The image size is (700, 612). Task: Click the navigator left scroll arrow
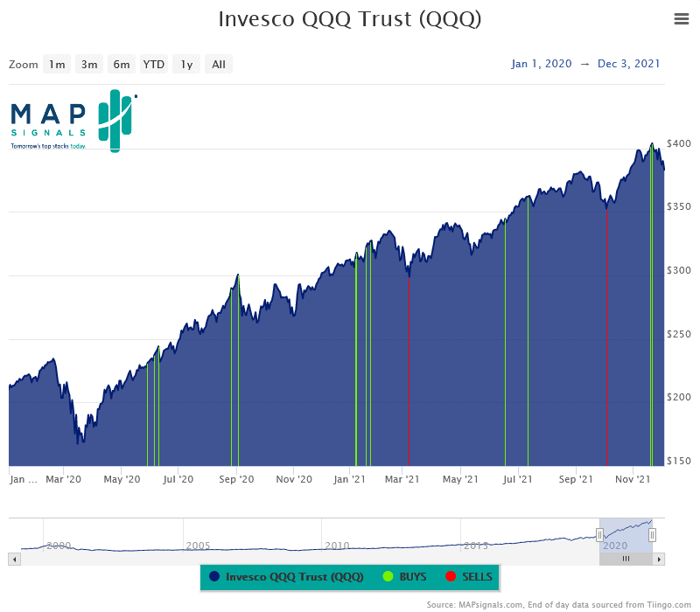(x=14, y=559)
